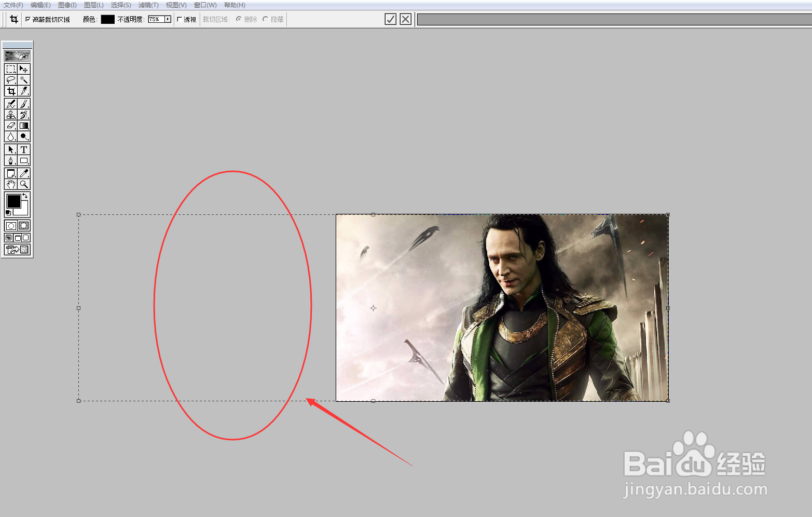Select the 删除 radio button

tap(239, 19)
